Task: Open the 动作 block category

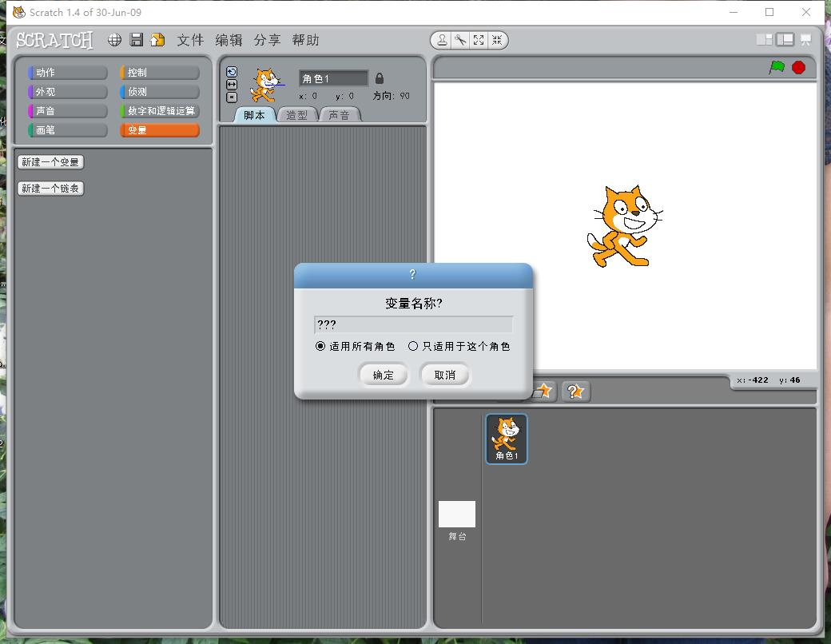Action: pos(67,72)
